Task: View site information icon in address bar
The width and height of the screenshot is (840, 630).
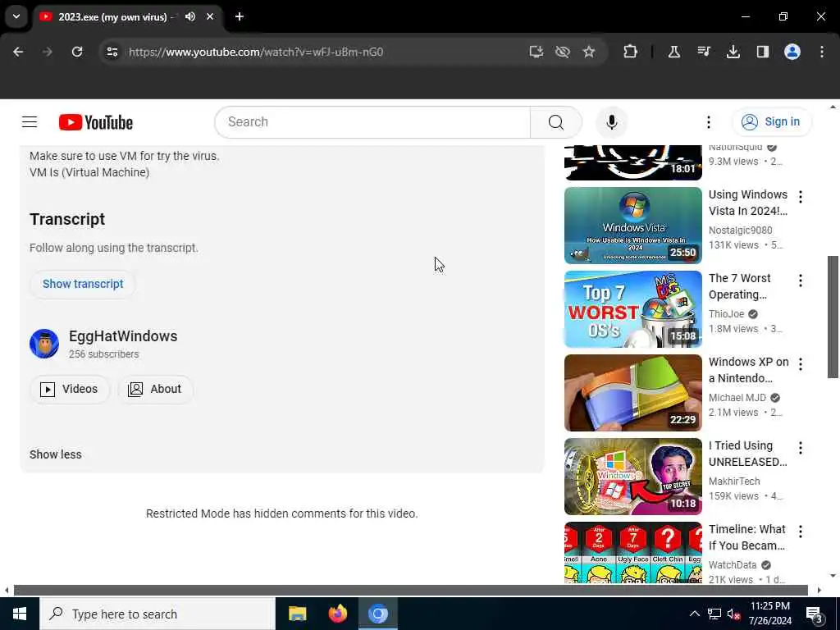Action: (x=112, y=52)
